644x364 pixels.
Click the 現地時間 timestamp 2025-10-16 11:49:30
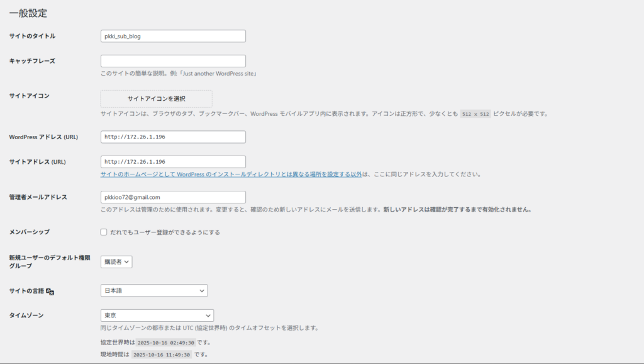162,355
